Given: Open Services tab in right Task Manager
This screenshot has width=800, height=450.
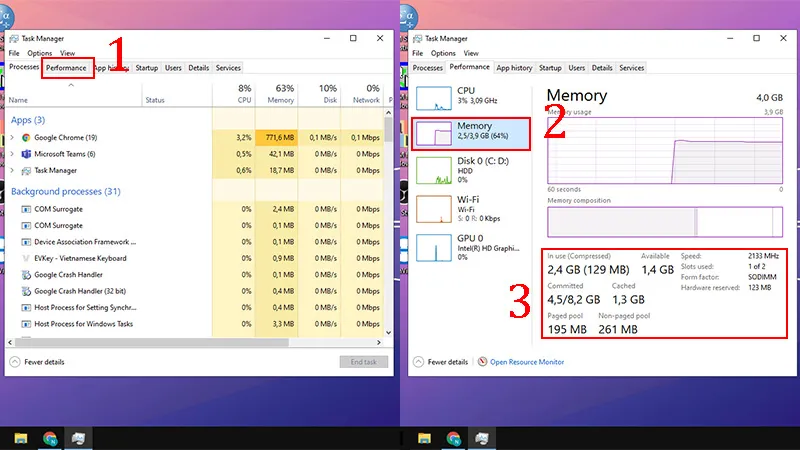Looking at the screenshot, I should [x=632, y=68].
